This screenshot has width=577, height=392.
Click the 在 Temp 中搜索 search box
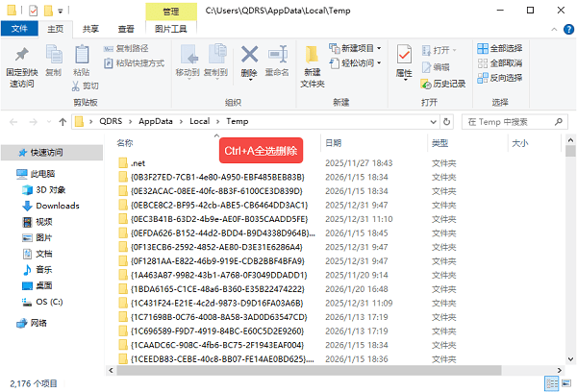pyautogui.click(x=514, y=122)
